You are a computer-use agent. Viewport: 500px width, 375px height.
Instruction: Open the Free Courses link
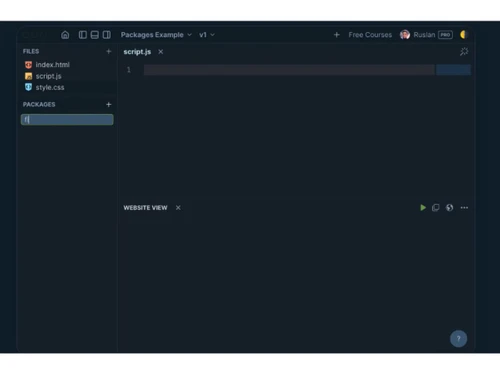pyautogui.click(x=370, y=35)
